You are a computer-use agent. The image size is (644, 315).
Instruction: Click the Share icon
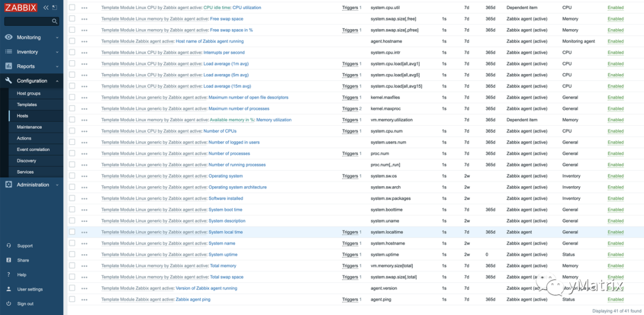tap(8, 260)
